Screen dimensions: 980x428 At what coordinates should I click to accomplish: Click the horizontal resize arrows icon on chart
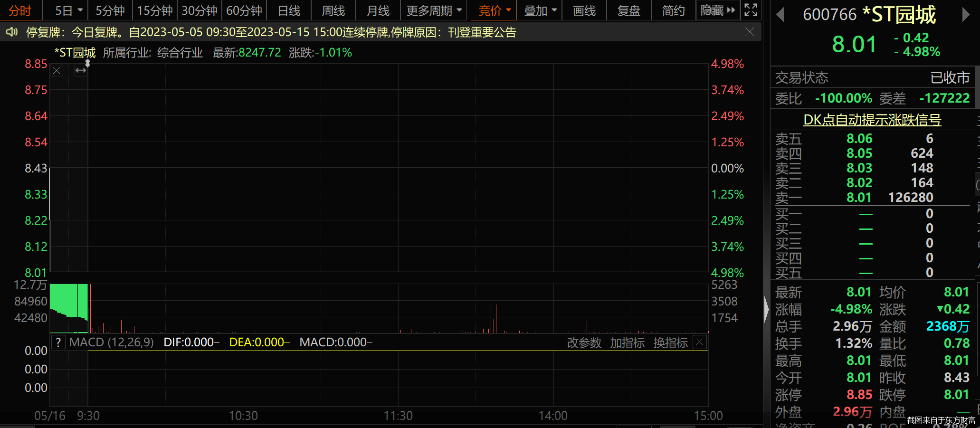[81, 71]
